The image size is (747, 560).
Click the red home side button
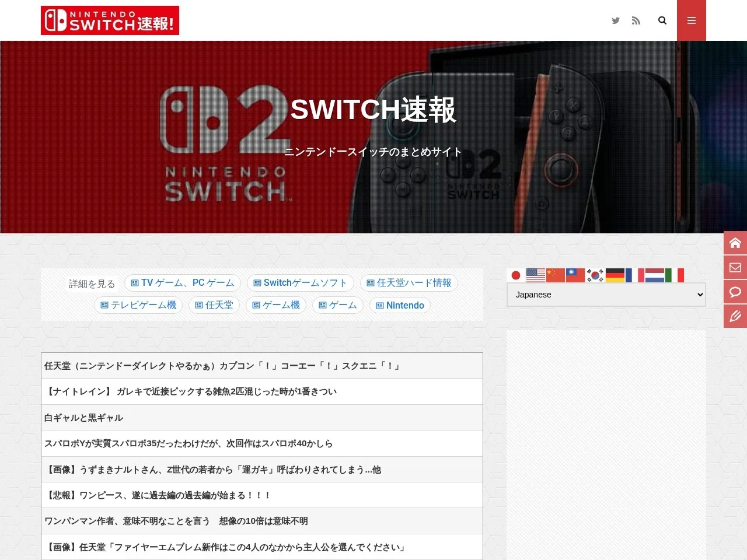[735, 243]
